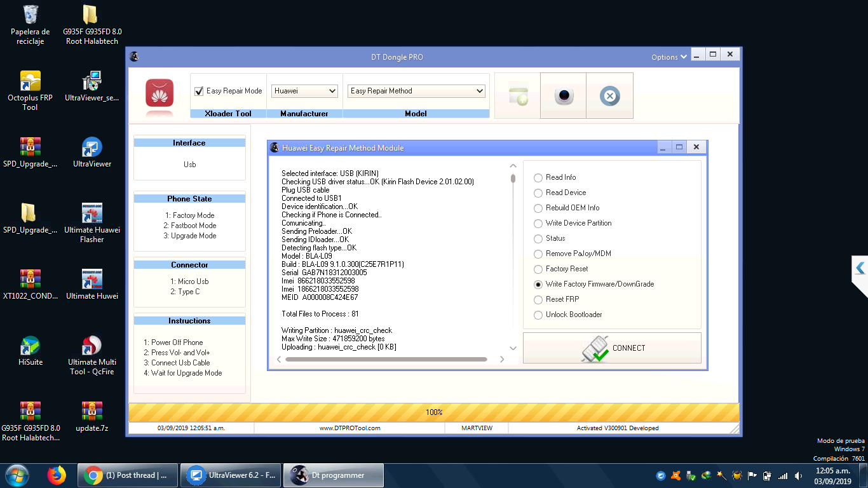This screenshot has height=488, width=868.
Task: Switch to Dt programmer taskbar window
Action: point(333,475)
